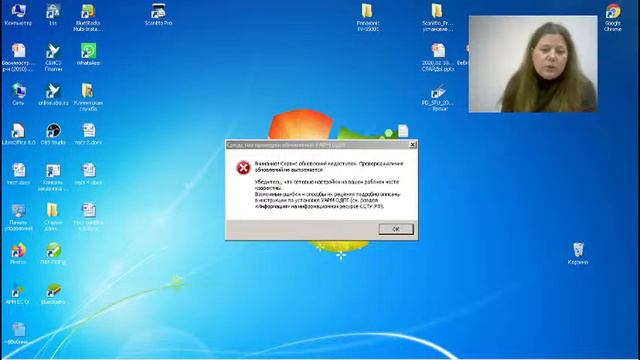Launch OBS Studio
This screenshot has width=640, height=360.
(x=53, y=134)
